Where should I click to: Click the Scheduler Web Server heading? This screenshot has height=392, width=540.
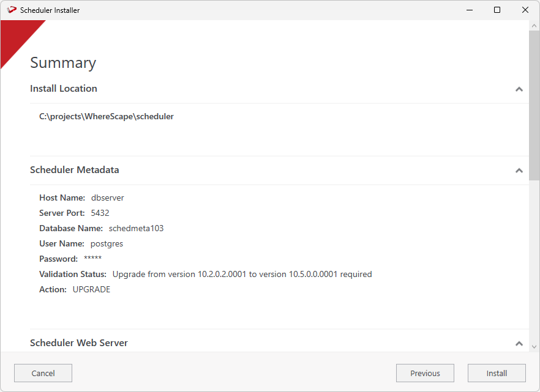(x=79, y=343)
